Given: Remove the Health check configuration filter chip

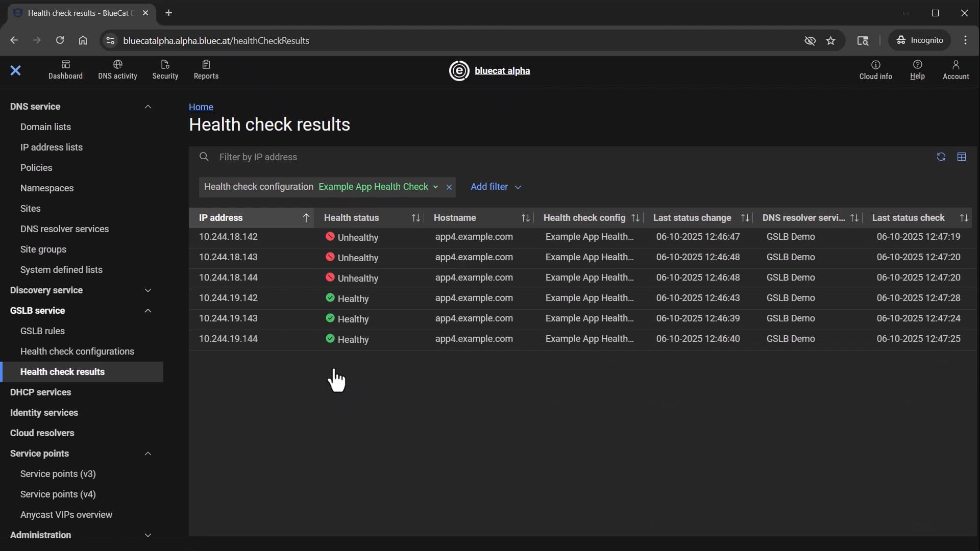Looking at the screenshot, I should 449,187.
